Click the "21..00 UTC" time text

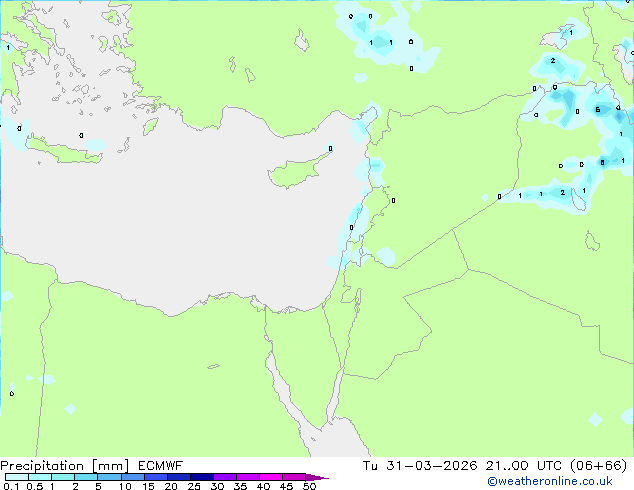[524, 466]
